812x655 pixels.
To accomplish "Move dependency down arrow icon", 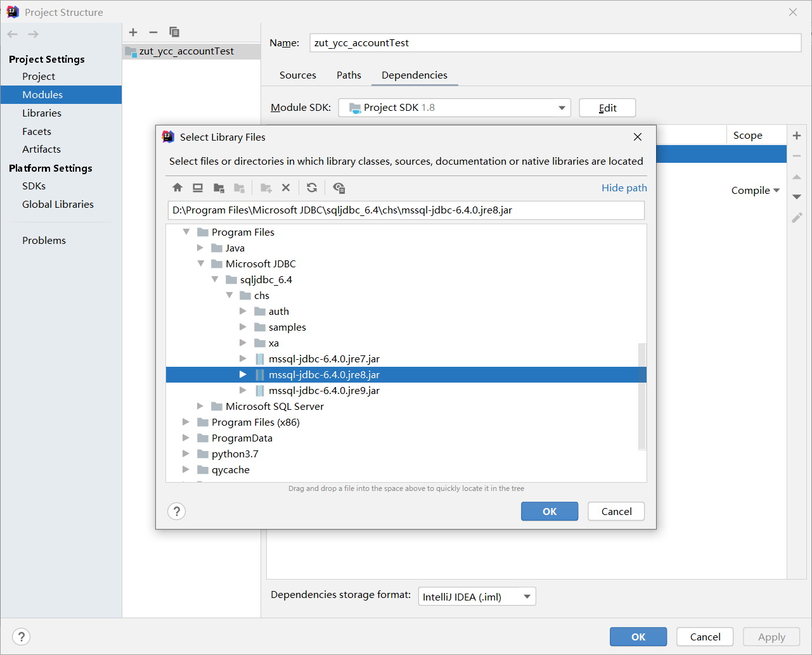I will [x=797, y=197].
